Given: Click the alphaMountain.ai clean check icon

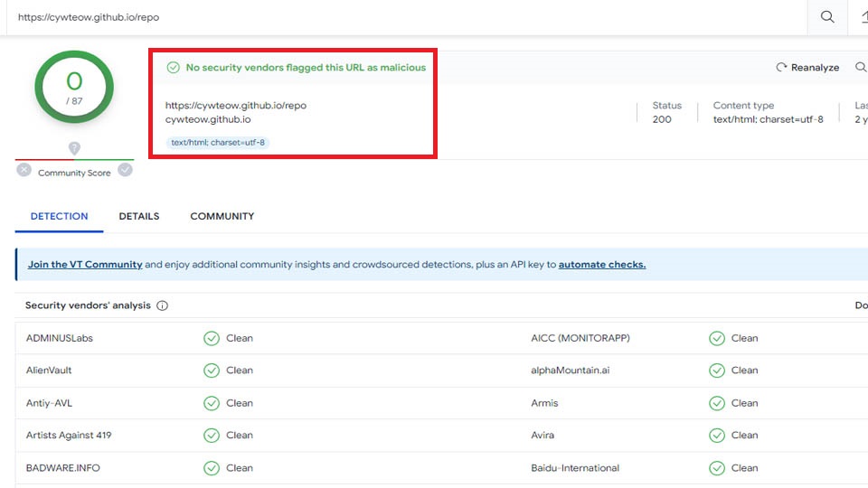Looking at the screenshot, I should click(x=717, y=371).
